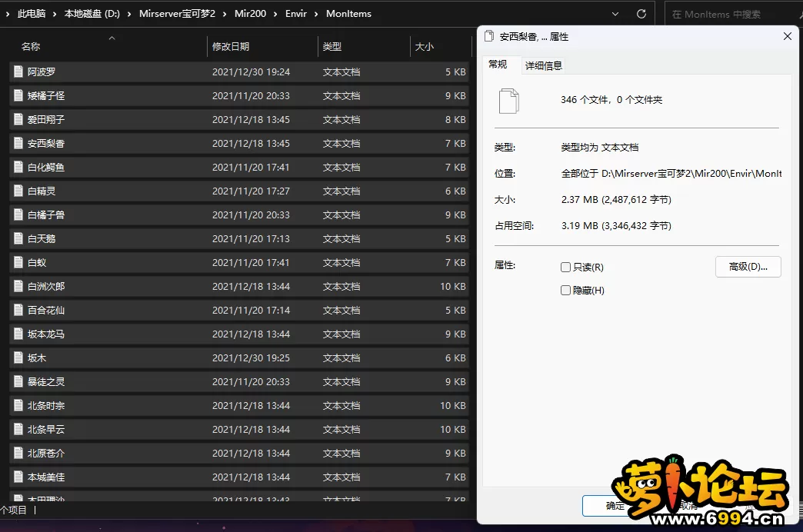The image size is (803, 532).
Task: Open 高级(D)... advanced attributes dialog
Action: pyautogui.click(x=748, y=267)
